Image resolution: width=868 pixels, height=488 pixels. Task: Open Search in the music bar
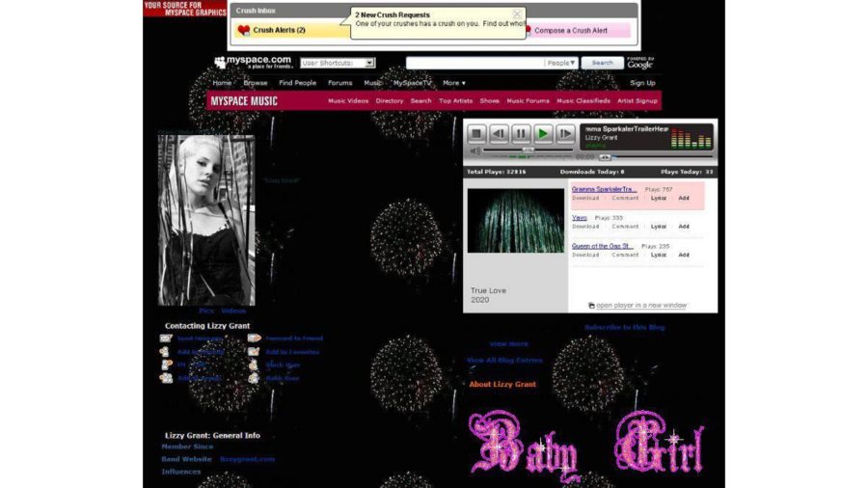tap(420, 100)
